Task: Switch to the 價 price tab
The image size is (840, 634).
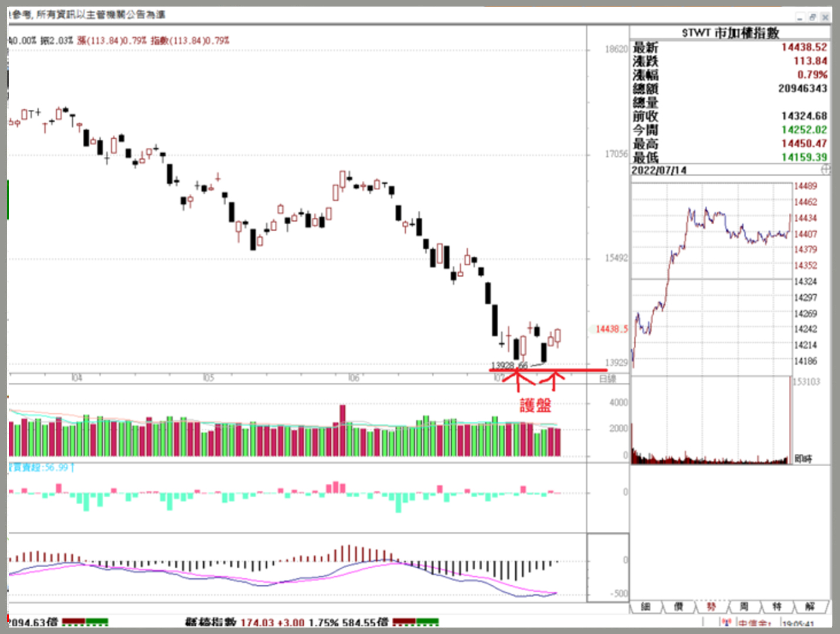Action: pyautogui.click(x=678, y=606)
